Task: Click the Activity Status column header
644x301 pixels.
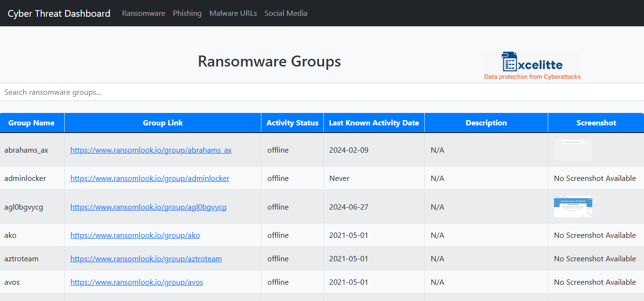Action: [292, 123]
